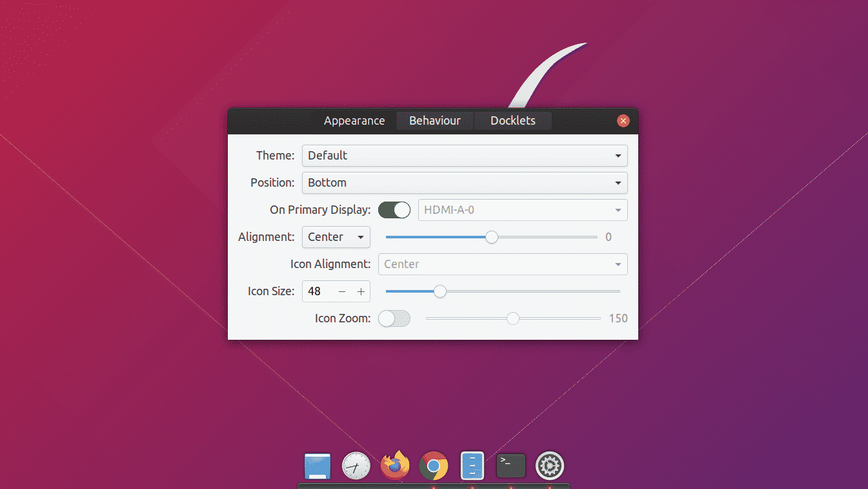
Task: Switch to the Behaviour tab
Action: coord(435,121)
